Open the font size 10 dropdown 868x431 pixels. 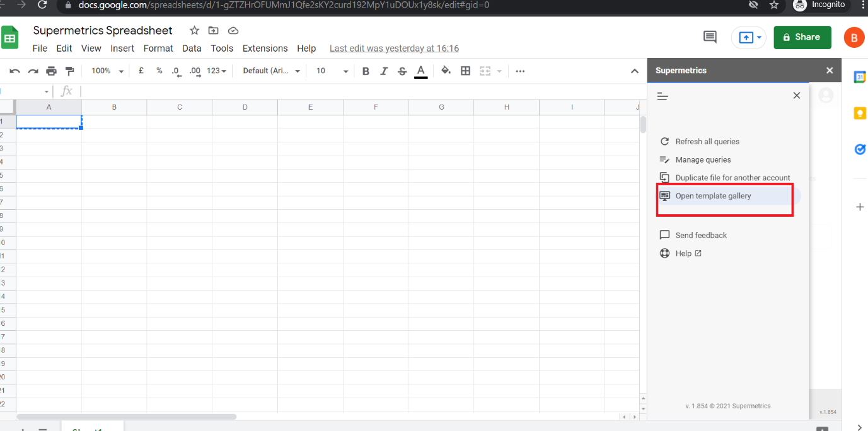[x=332, y=71]
